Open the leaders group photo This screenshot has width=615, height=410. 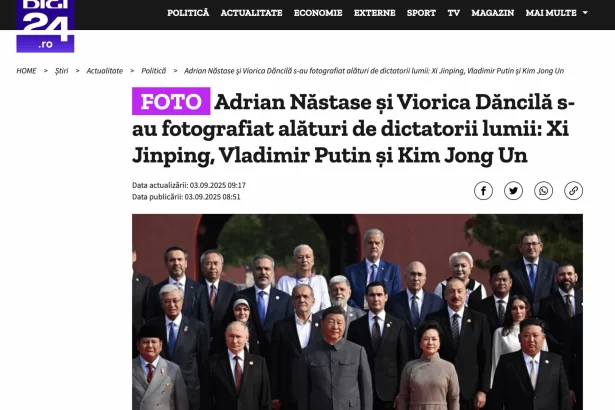pyautogui.click(x=357, y=312)
